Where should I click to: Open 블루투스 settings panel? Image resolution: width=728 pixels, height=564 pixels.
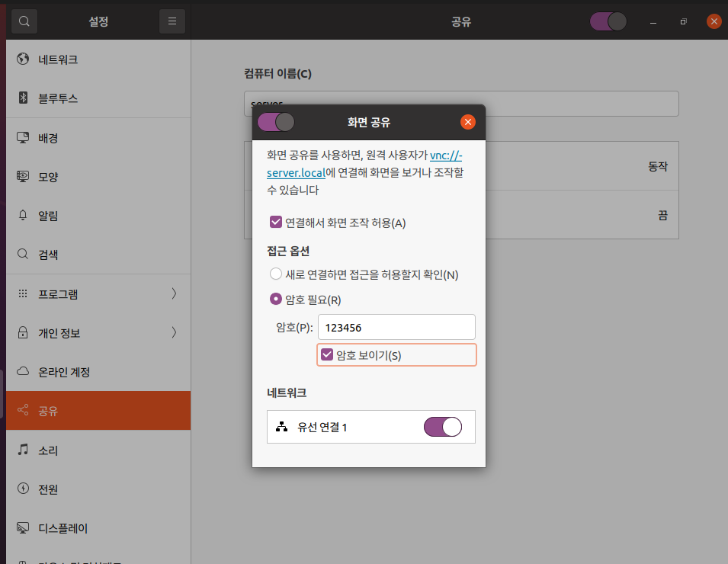click(98, 98)
